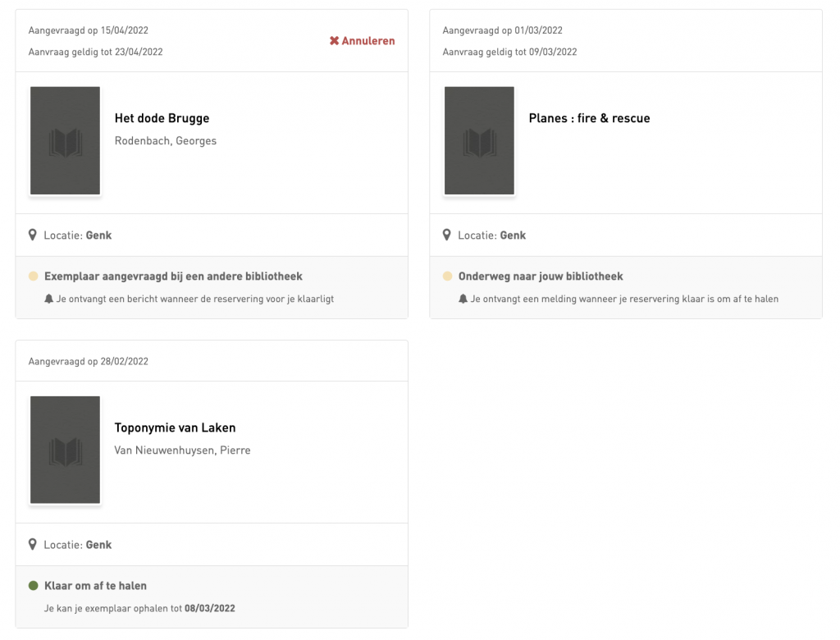Click the green Klaar om af te halen dot

[x=34, y=586]
